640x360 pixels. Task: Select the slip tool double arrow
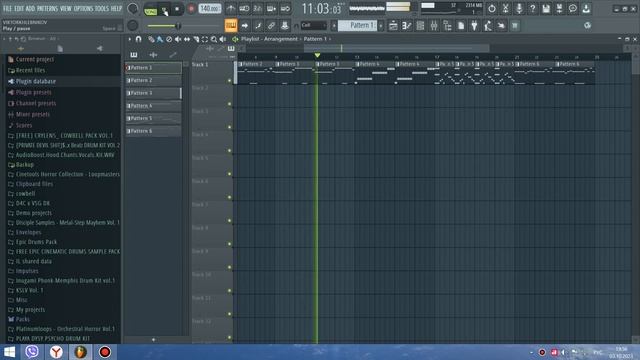click(x=187, y=39)
